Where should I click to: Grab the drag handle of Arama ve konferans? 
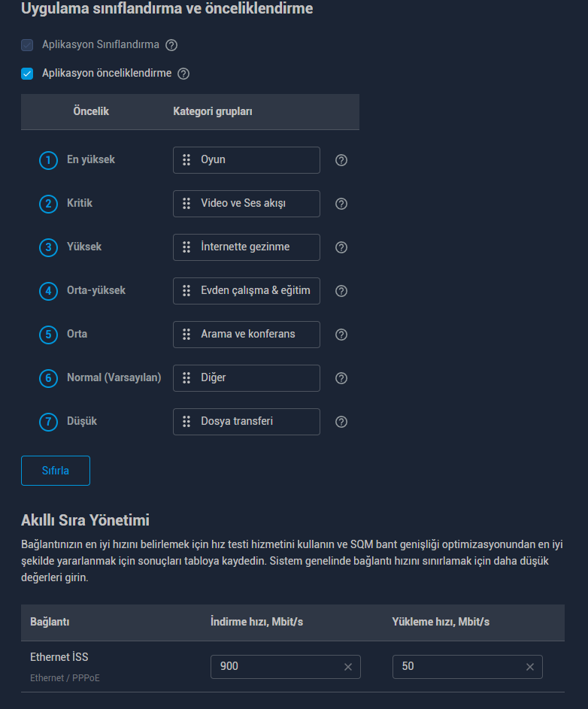(186, 334)
